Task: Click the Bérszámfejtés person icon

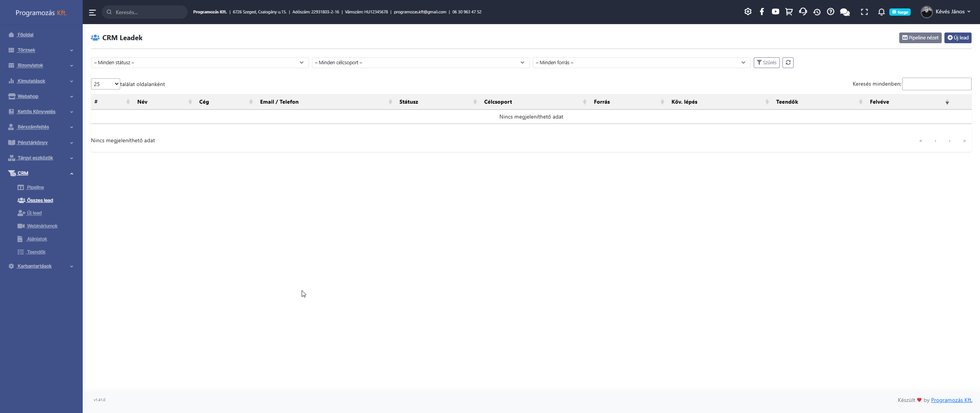Action: [11, 127]
